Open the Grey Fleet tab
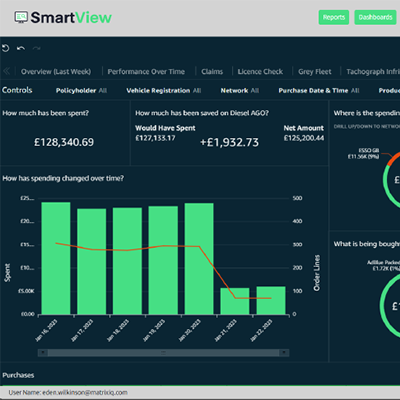This screenshot has height=400, width=400. coord(315,72)
